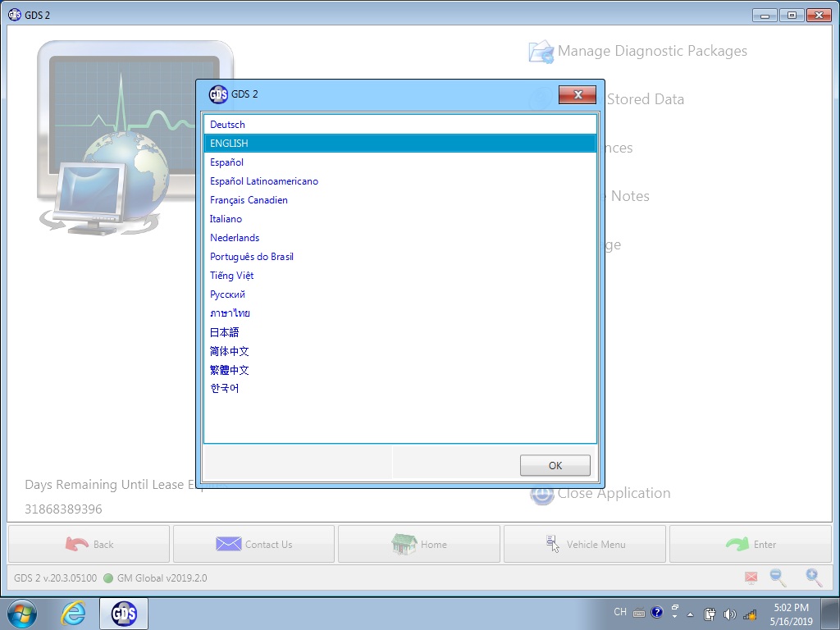The width and height of the screenshot is (840, 630).
Task: Select ENGLISH in the language list
Action: (400, 143)
